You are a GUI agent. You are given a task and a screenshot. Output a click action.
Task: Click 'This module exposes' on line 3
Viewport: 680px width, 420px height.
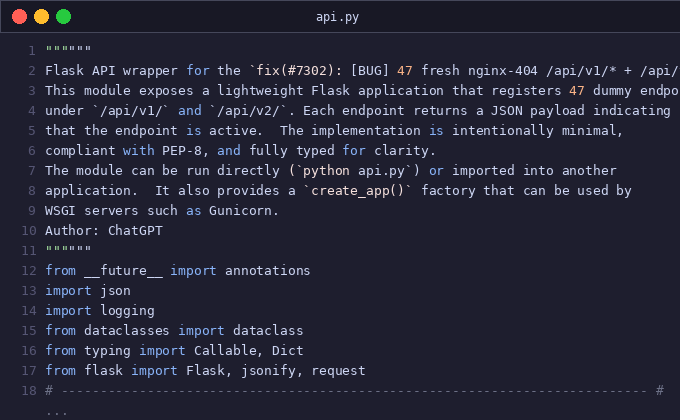tap(119, 90)
